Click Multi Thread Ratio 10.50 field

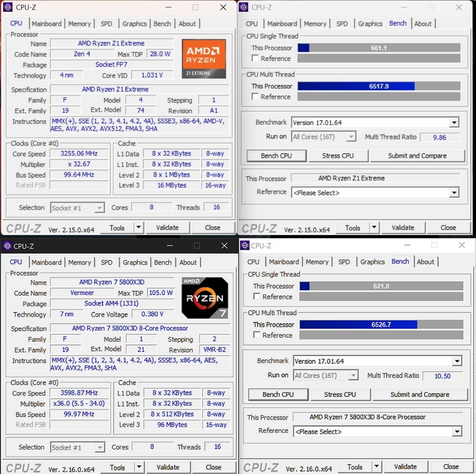tap(443, 376)
